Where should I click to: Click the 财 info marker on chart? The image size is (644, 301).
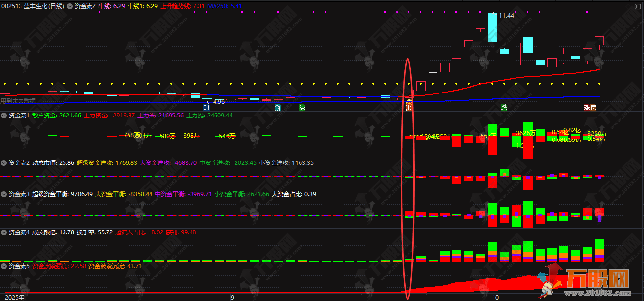coord(206,107)
